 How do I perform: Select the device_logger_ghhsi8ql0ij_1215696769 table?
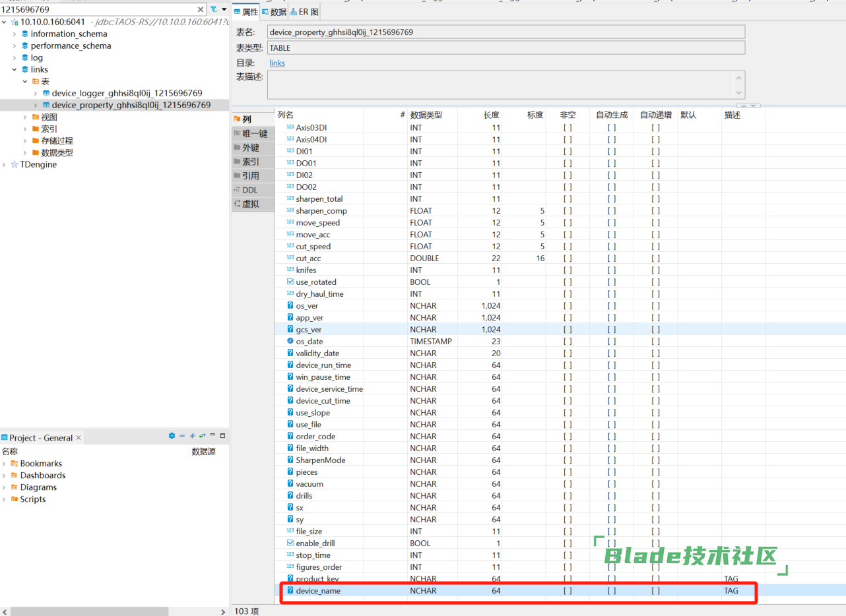(127, 94)
